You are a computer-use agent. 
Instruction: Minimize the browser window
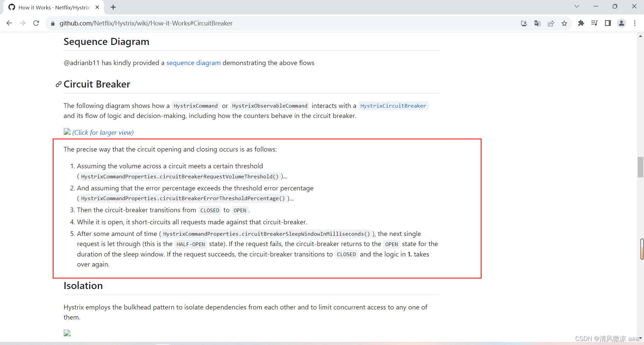tap(596, 6)
